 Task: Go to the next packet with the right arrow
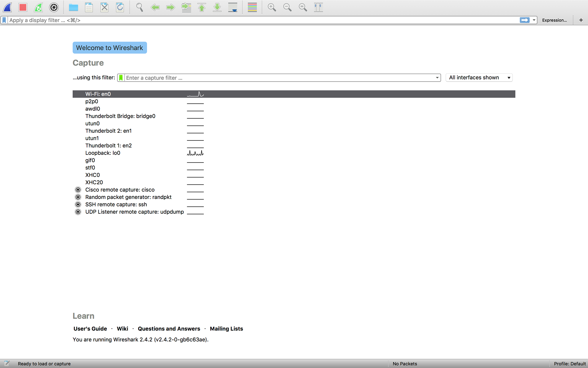171,7
